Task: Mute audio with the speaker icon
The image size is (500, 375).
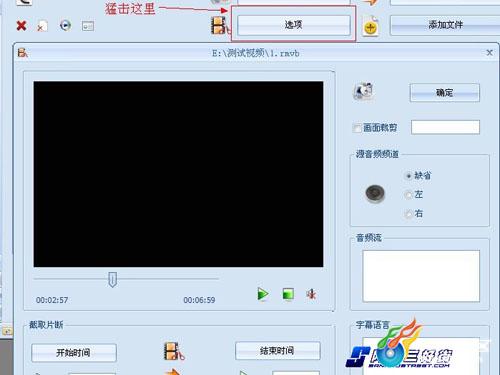Action: click(x=312, y=294)
